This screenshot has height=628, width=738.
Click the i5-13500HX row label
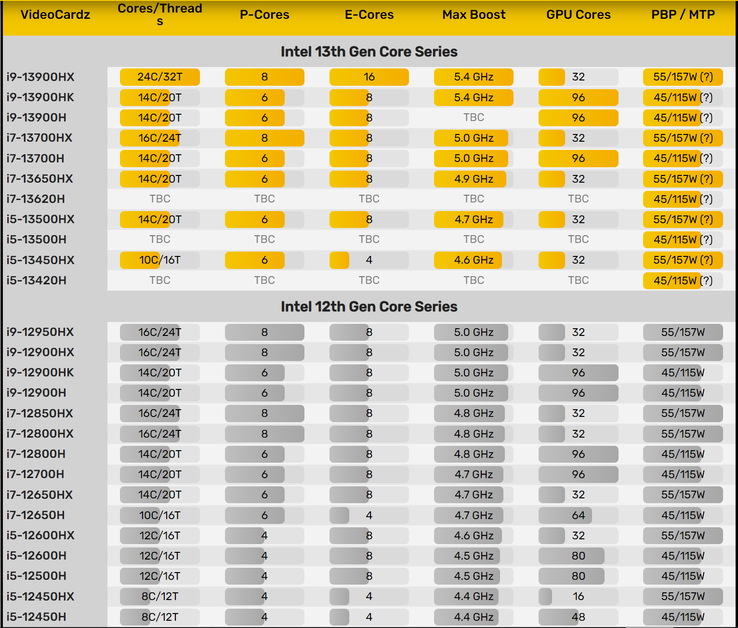(x=40, y=219)
